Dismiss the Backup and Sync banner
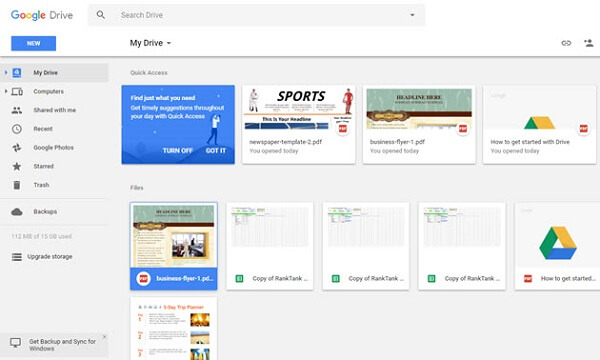The image size is (600, 360). (x=104, y=337)
